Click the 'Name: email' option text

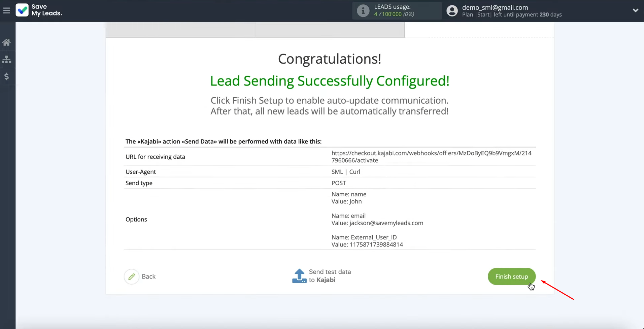pyautogui.click(x=348, y=216)
